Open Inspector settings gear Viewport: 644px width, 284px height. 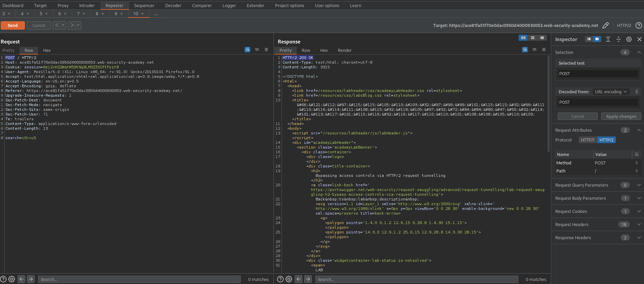point(629,39)
